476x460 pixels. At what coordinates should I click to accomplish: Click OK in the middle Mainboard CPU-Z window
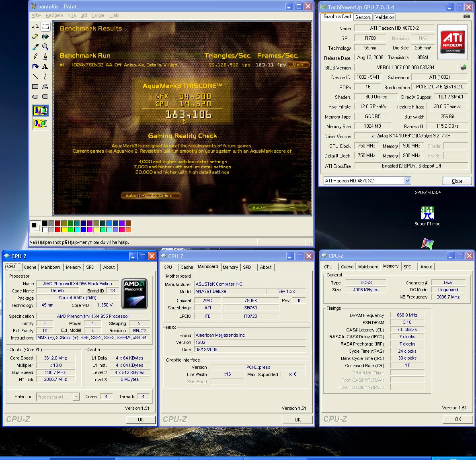coord(297,420)
